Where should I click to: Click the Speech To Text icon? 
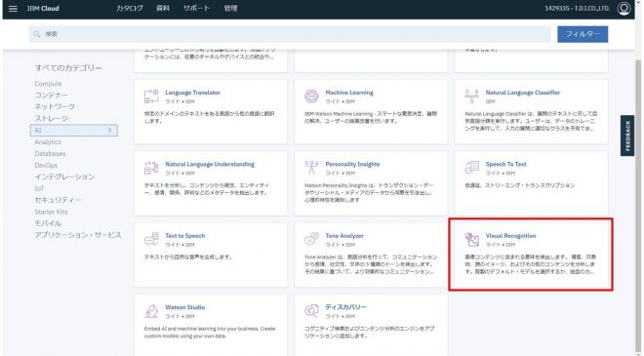pos(471,168)
